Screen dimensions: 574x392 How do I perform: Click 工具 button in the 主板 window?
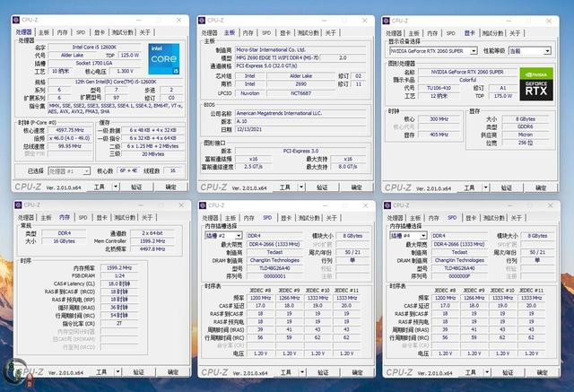(285, 187)
